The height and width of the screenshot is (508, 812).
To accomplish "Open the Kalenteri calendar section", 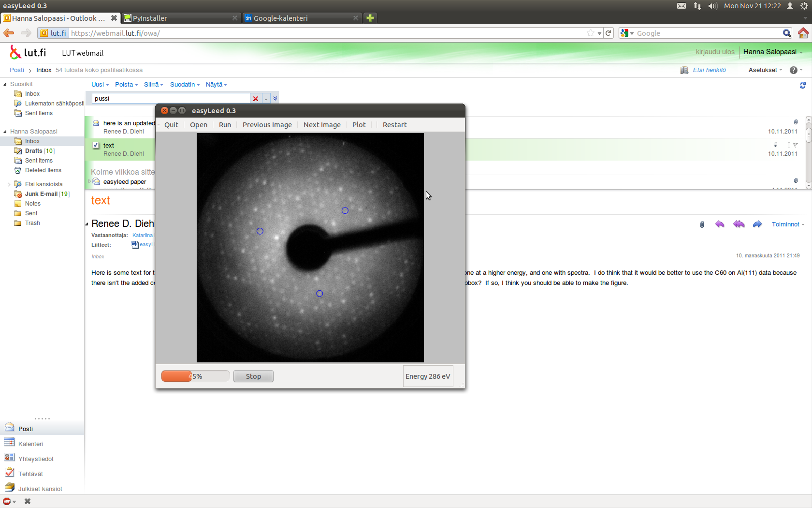I will click(30, 444).
